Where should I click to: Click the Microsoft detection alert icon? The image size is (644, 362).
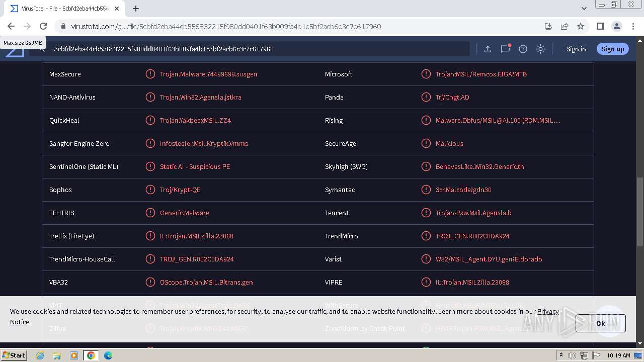426,74
